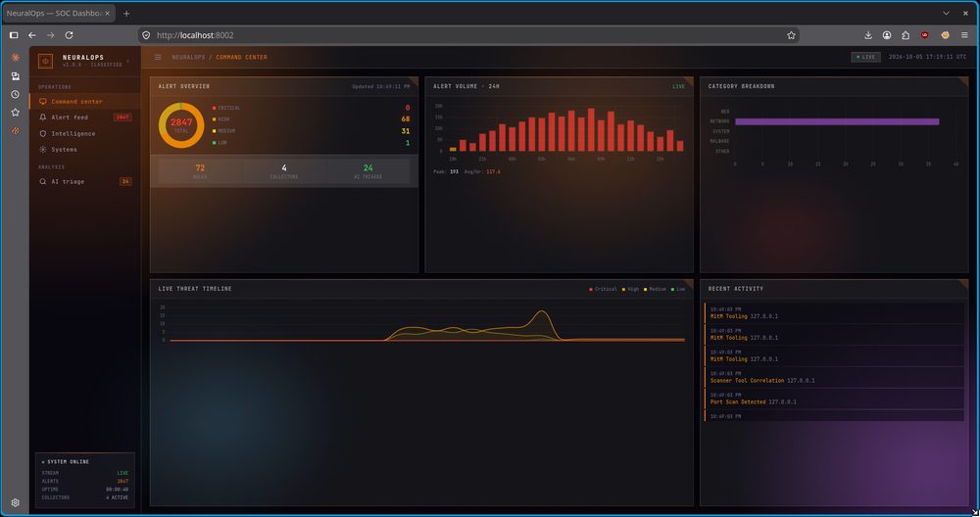Open the Systems section
980x517 pixels.
85,150
